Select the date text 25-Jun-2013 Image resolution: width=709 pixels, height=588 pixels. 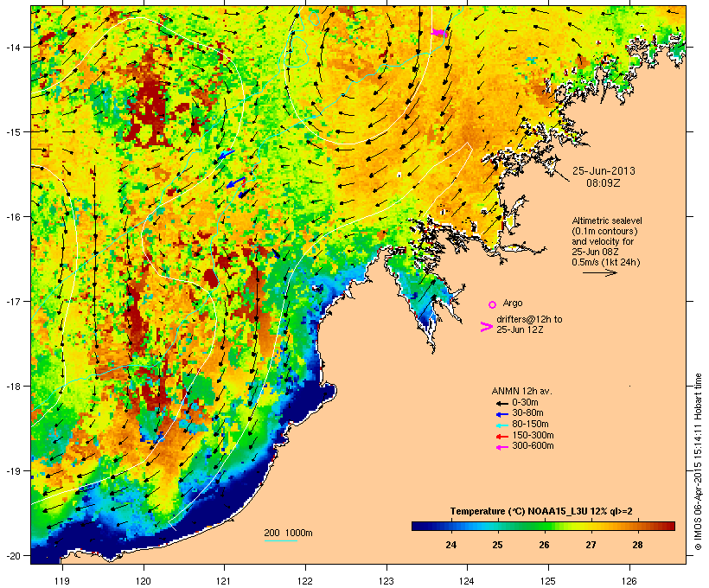pos(604,171)
